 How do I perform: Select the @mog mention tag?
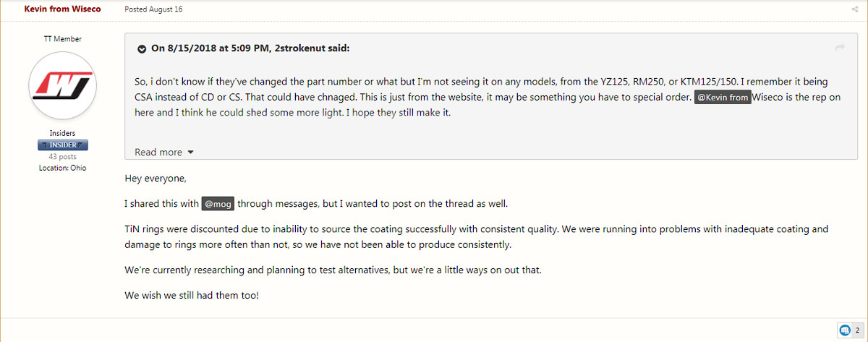218,204
